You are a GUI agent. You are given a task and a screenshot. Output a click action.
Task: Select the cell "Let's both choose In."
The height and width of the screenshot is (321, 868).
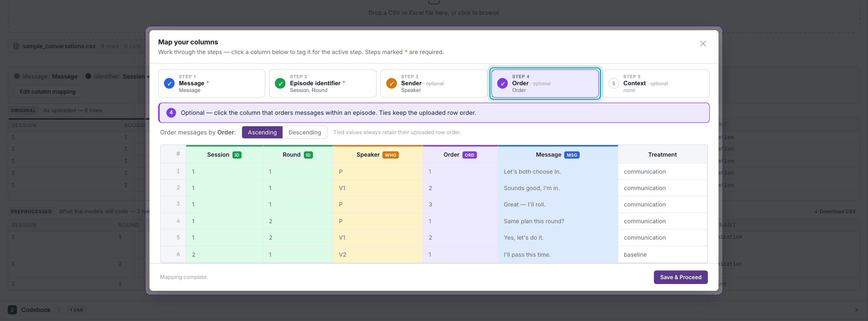tap(558, 172)
